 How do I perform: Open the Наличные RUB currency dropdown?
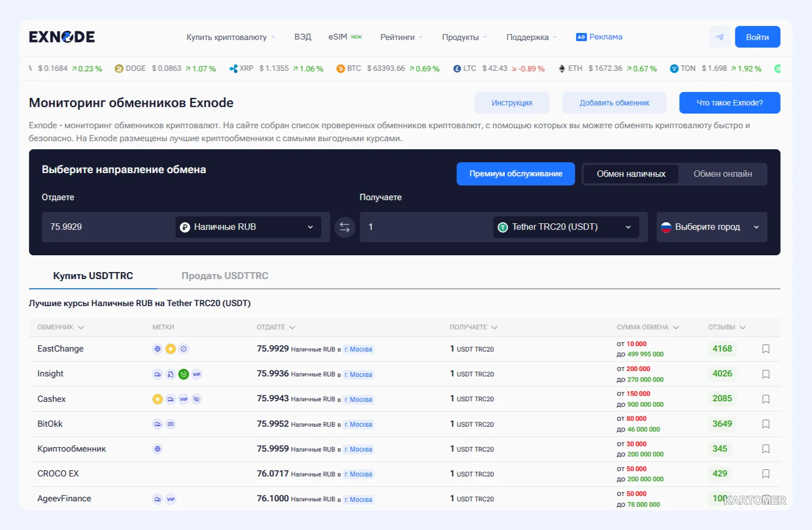point(249,227)
